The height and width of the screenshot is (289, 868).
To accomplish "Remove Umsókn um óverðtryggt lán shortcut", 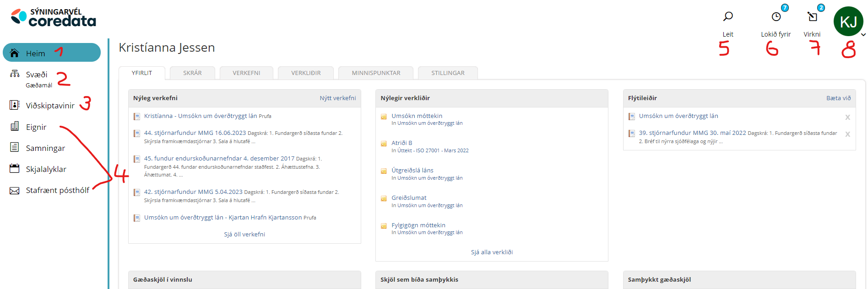I will pos(847,118).
